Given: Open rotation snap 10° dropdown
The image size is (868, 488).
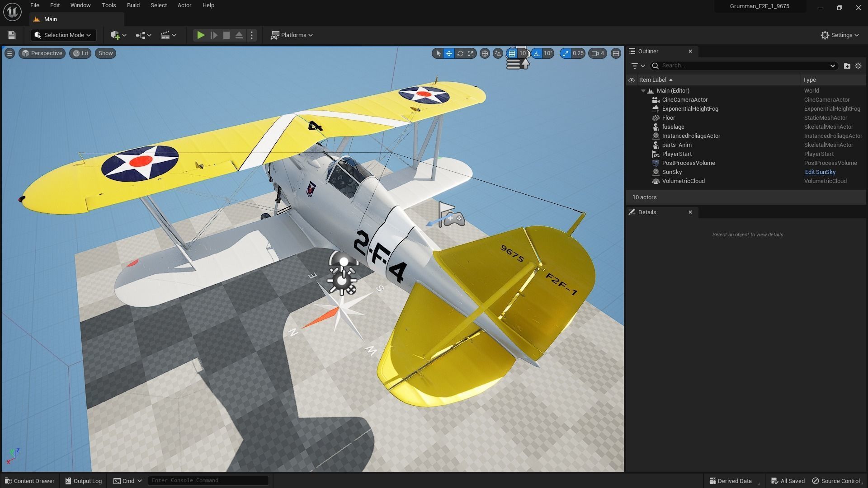Looking at the screenshot, I should 548,53.
